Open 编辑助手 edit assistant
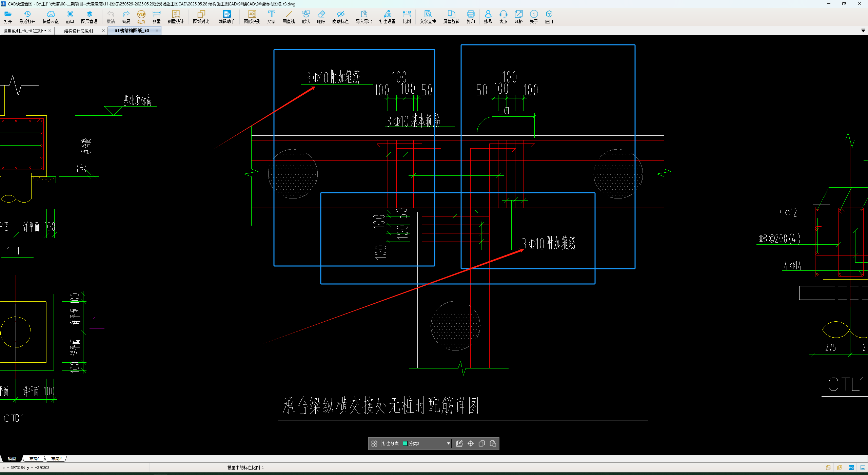The image size is (868, 475). click(x=226, y=17)
